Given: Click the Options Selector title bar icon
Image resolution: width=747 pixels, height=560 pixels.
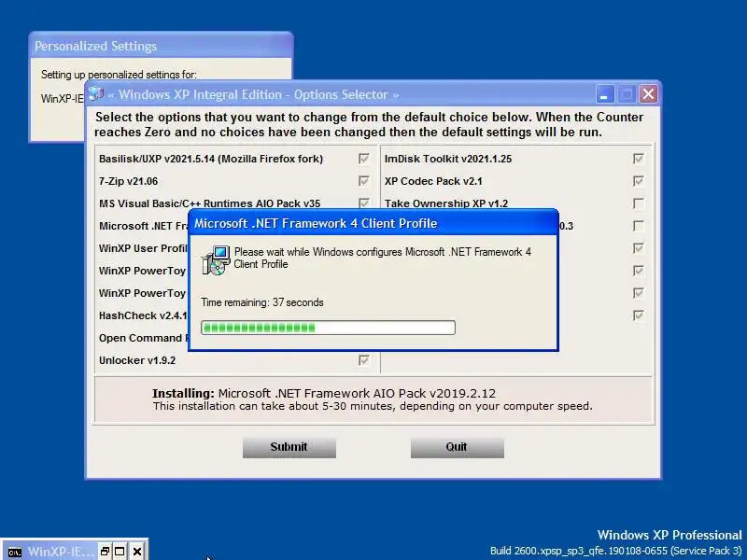Looking at the screenshot, I should pos(96,94).
